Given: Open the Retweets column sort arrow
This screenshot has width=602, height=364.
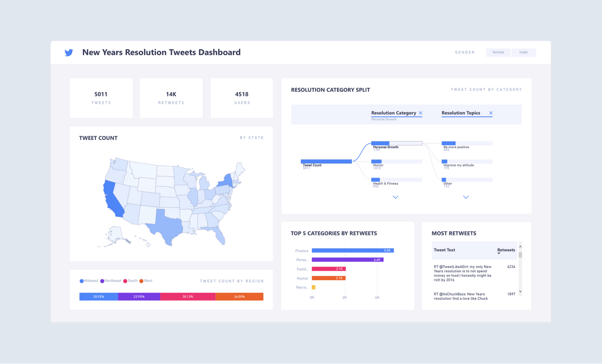Looking at the screenshot, I should [x=499, y=253].
